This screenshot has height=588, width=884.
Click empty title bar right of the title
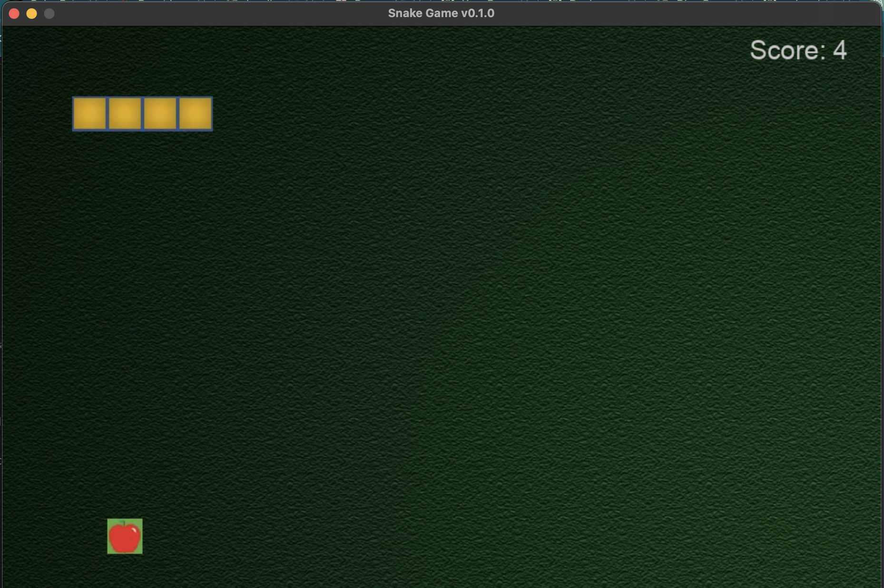[x=666, y=13]
